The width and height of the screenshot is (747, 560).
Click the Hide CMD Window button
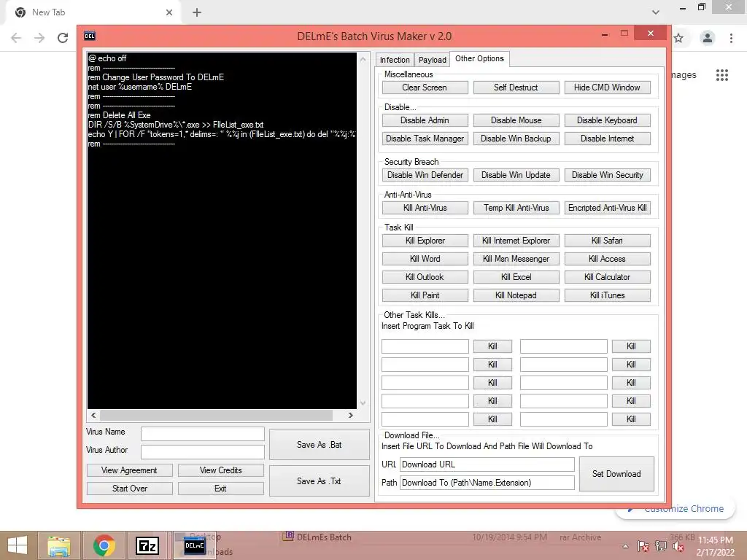click(x=607, y=87)
